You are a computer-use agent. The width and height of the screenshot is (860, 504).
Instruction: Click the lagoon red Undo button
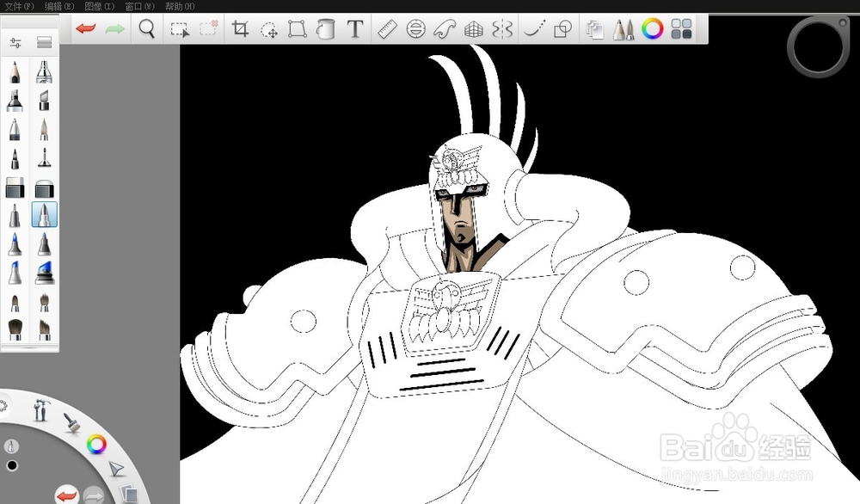tap(66, 496)
